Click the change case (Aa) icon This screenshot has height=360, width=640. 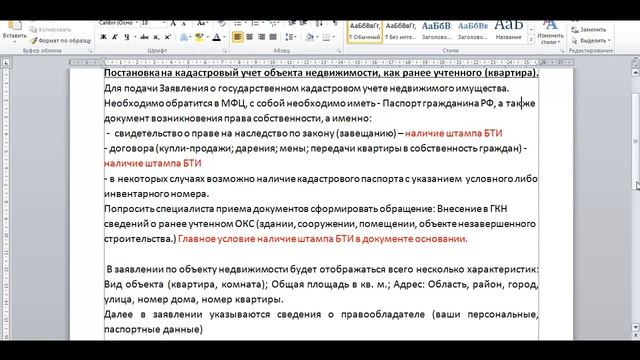pos(201,23)
